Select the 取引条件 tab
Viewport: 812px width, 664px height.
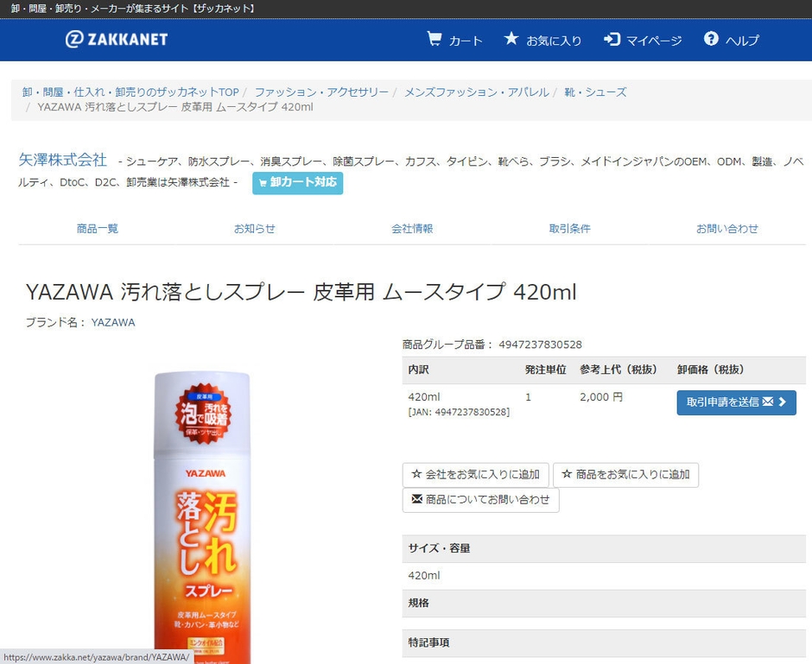pyautogui.click(x=570, y=229)
